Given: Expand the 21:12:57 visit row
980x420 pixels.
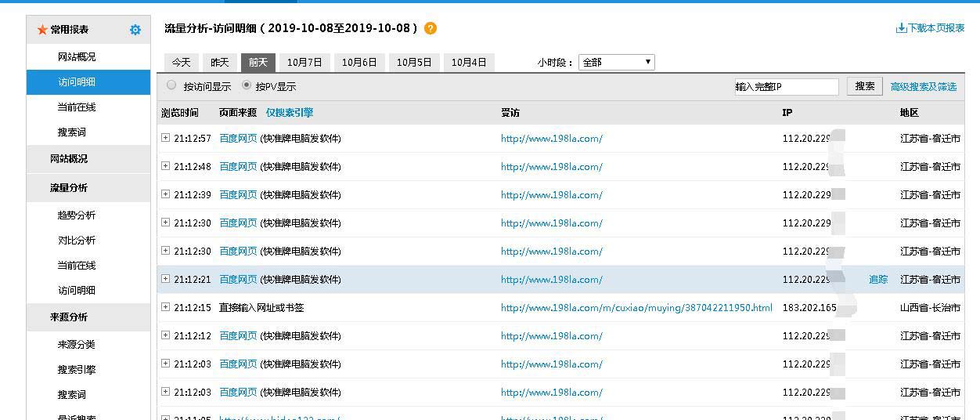Looking at the screenshot, I should pos(165,138).
